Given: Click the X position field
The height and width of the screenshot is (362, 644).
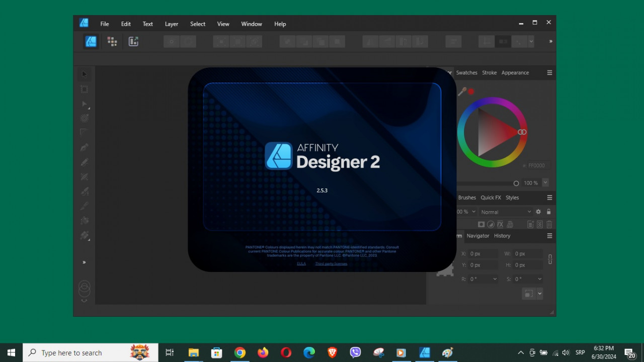Looking at the screenshot, I should coord(483,254).
